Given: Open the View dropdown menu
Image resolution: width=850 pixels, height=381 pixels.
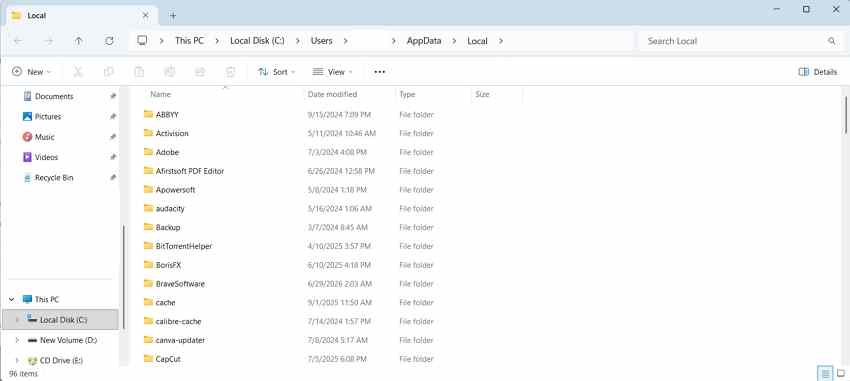Looking at the screenshot, I should point(332,72).
